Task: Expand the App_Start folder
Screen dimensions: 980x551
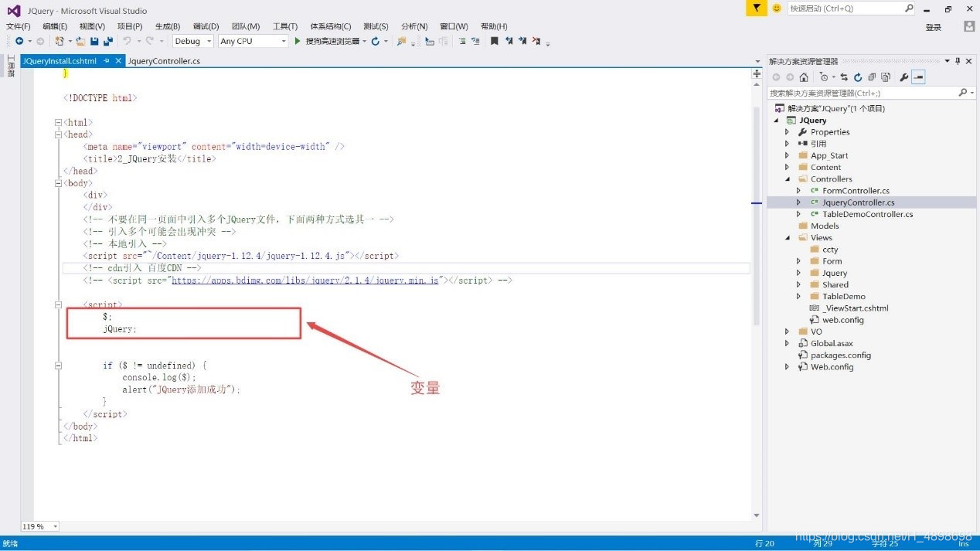Action: (x=788, y=155)
